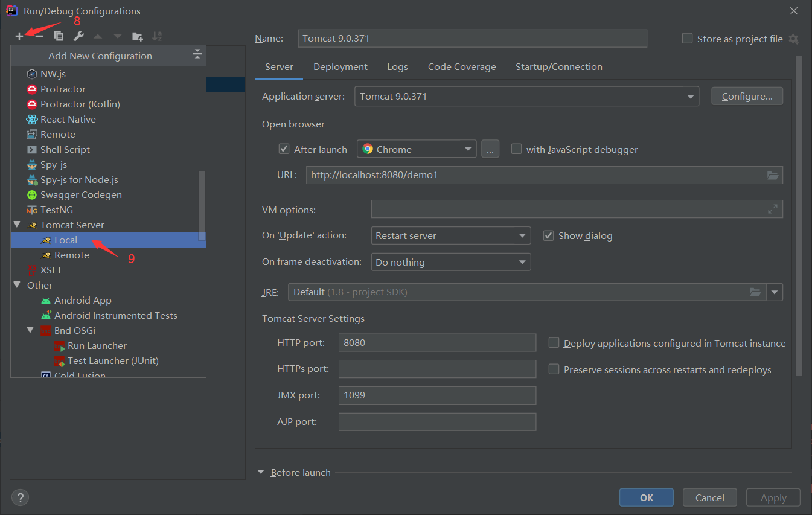Switch to the Code Coverage tab

pos(462,67)
